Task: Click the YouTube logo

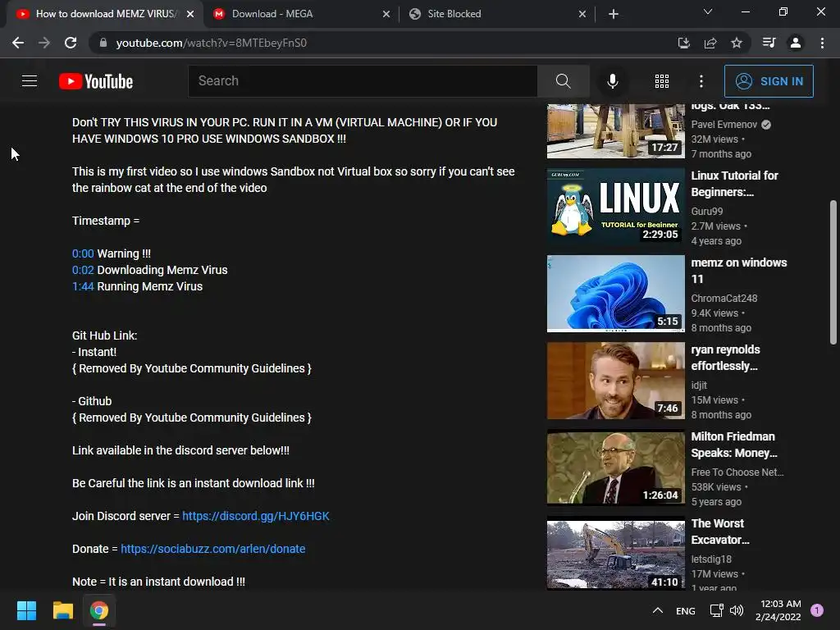Action: 96,81
